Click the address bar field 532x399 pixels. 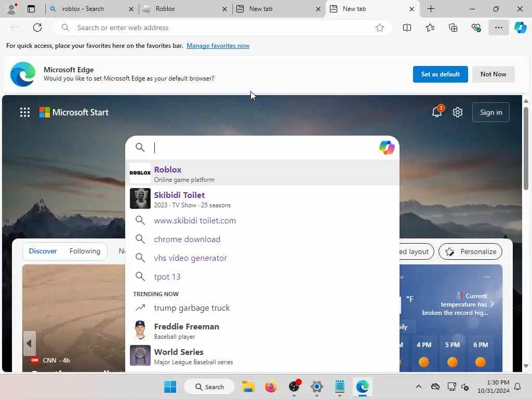point(222,28)
